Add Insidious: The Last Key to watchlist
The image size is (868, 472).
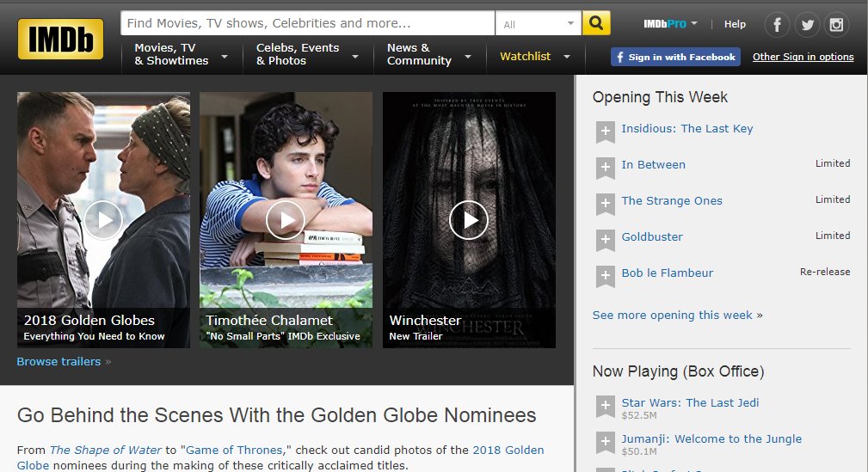coord(605,132)
